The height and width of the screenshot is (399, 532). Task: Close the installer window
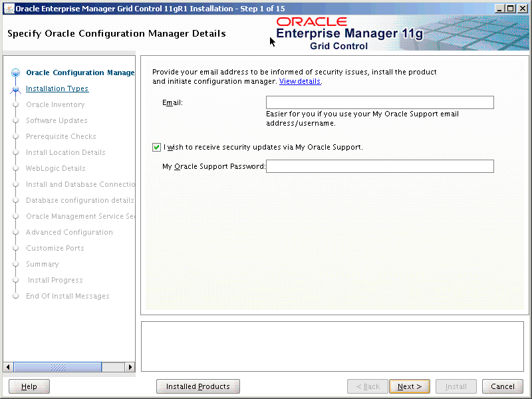click(523, 9)
